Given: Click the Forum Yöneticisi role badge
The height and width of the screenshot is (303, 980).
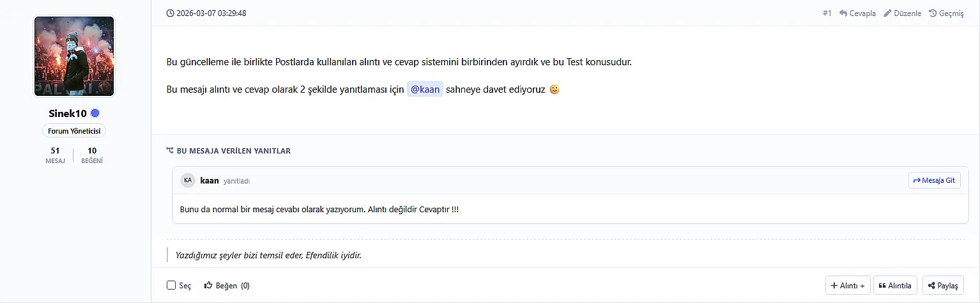Looking at the screenshot, I should 74,131.
